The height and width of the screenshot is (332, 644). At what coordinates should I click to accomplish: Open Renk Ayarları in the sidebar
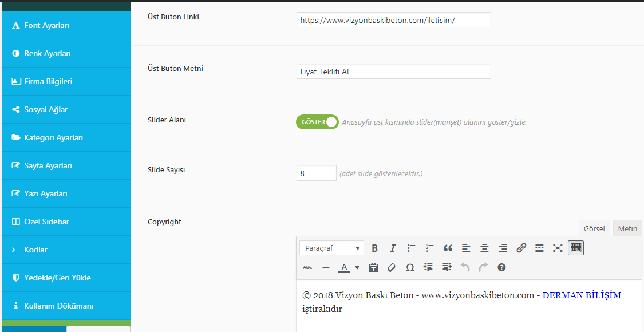(x=48, y=53)
